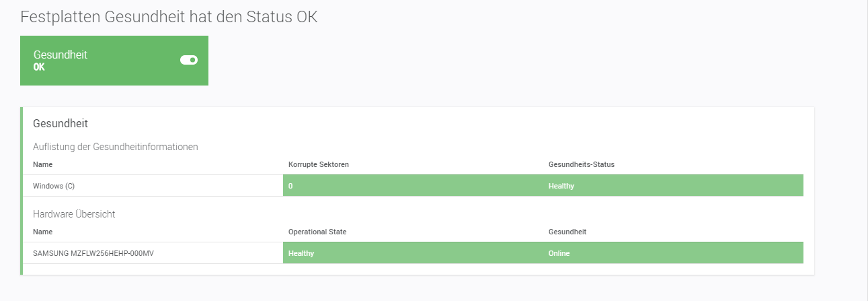The width and height of the screenshot is (868, 301).
Task: Click the Healthy status cell for Windows (C)
Action: pyautogui.click(x=561, y=186)
